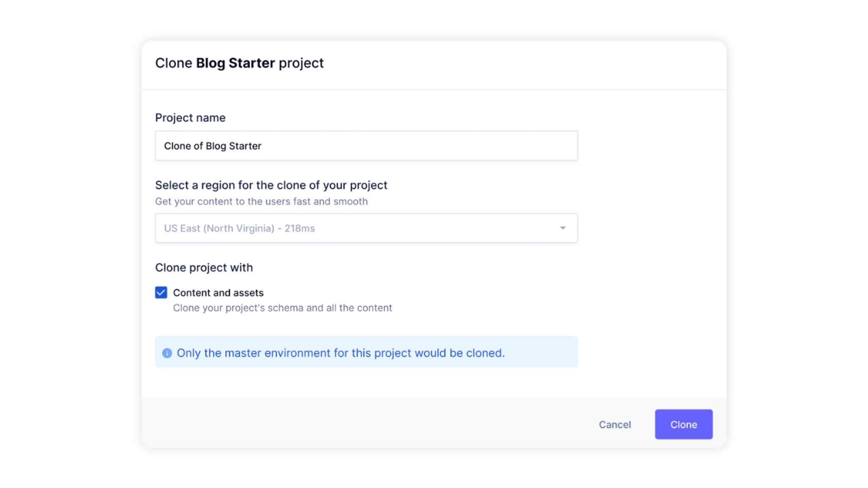Click the 218ms latency value in dropdown
868x488 pixels.
300,228
